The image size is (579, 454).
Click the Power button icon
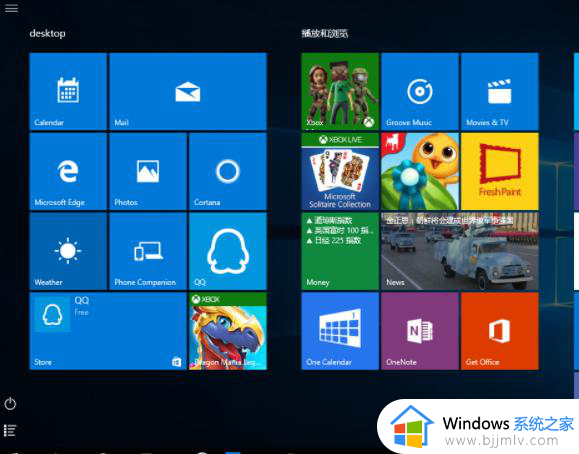pos(10,403)
